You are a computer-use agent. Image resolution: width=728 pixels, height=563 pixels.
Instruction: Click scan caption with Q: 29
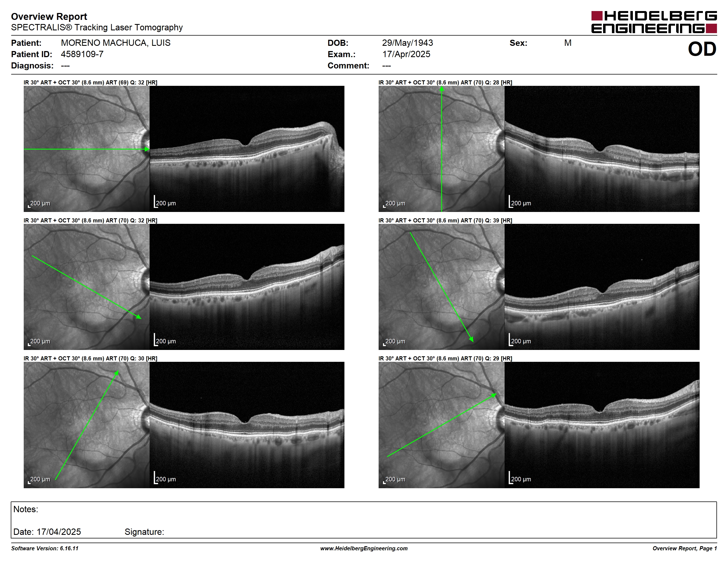pyautogui.click(x=445, y=358)
